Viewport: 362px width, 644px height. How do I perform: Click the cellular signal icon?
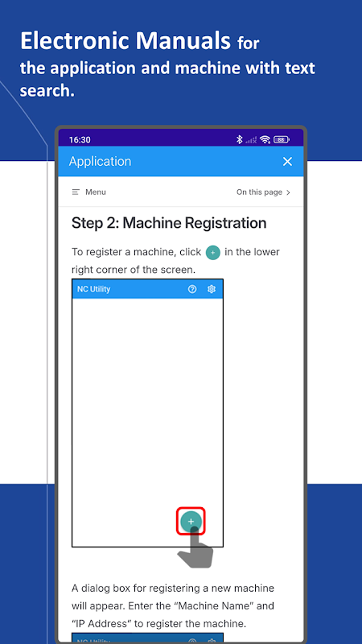click(251, 140)
